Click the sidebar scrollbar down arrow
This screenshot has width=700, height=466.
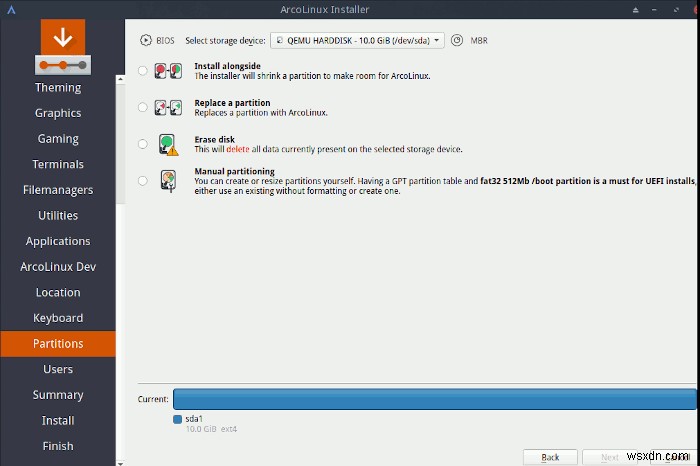[x=120, y=463]
